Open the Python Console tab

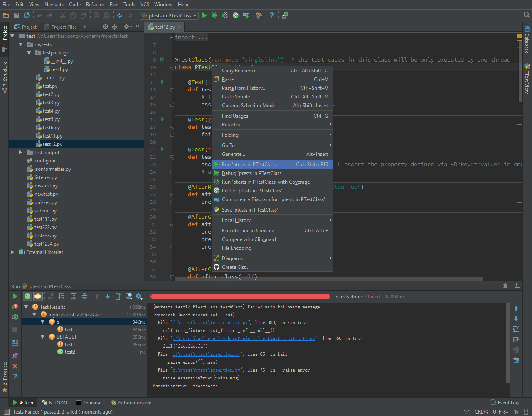coord(131,403)
